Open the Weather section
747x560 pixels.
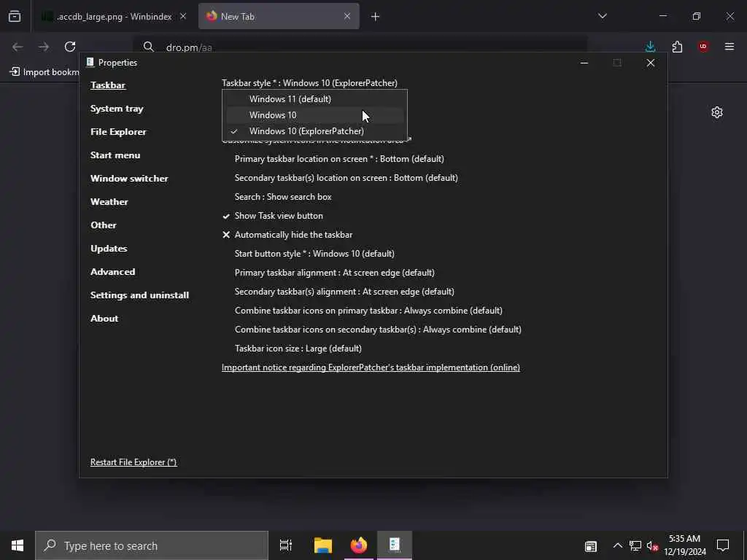click(x=109, y=202)
